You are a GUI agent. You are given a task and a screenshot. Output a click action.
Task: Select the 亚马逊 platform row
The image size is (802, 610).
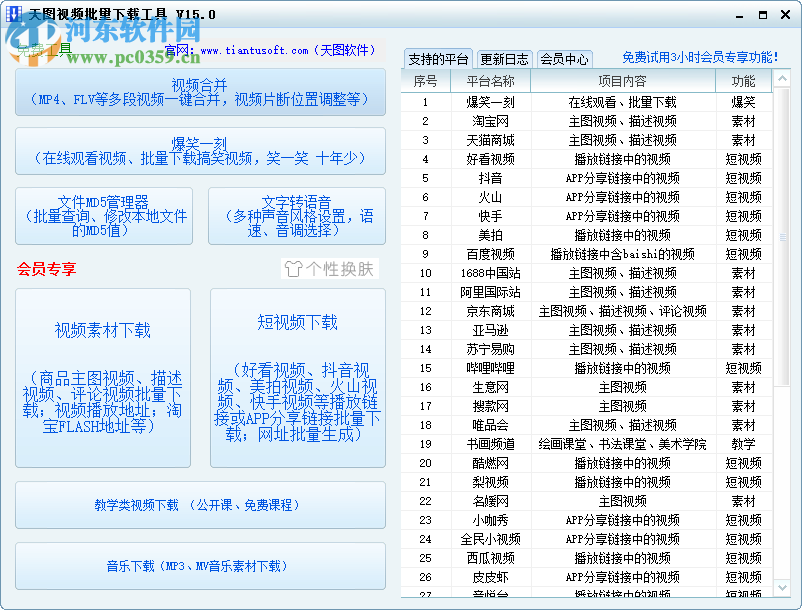587,330
